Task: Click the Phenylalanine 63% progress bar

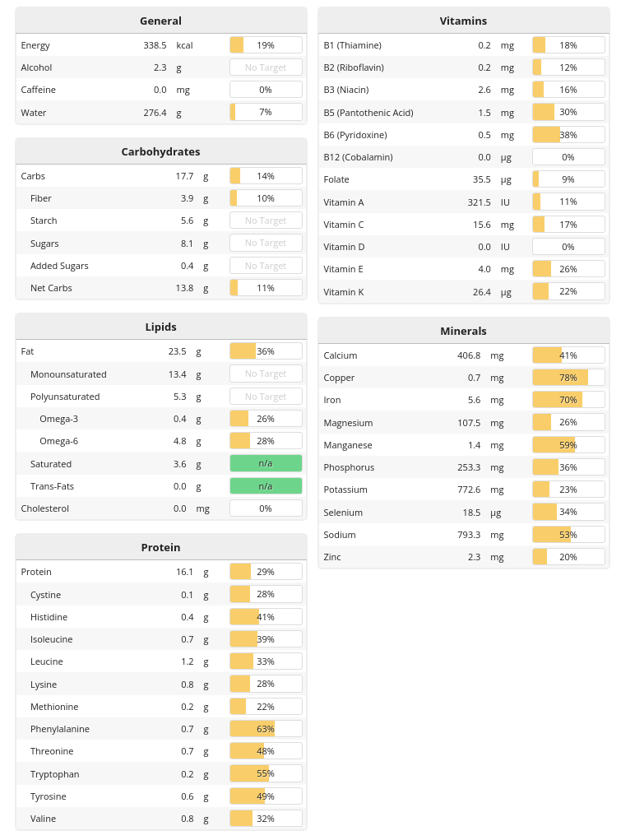Action: tap(266, 729)
